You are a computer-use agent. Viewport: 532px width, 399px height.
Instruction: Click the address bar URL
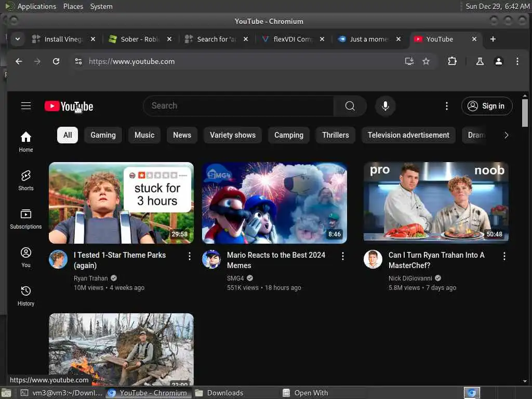131,61
